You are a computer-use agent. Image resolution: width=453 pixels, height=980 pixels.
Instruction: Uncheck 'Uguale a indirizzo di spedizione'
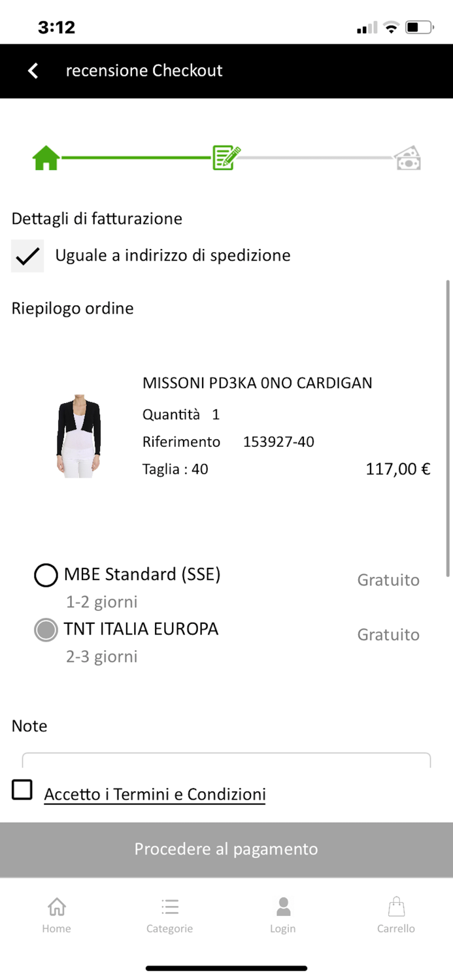click(x=26, y=255)
